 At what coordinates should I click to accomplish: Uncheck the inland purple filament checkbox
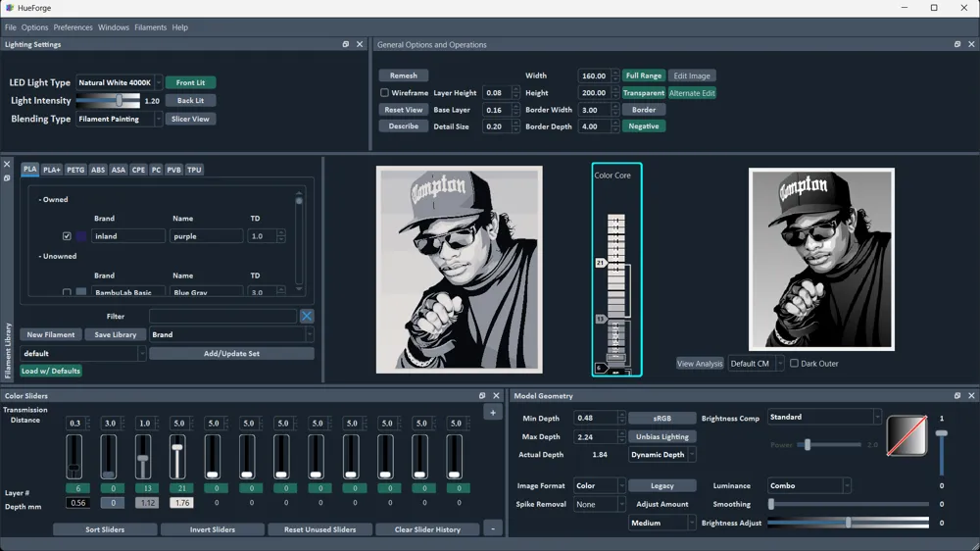[67, 236]
